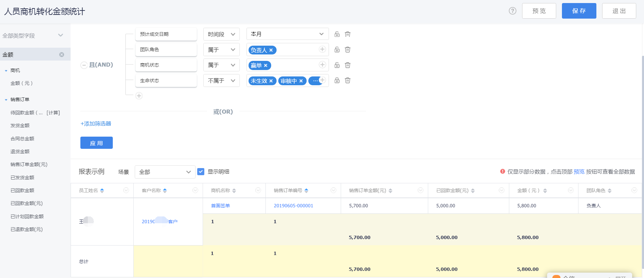Screen dimensions: 644x278
Task: Select the 销售订单金额(元) field in sidebar
Action: pos(29,164)
